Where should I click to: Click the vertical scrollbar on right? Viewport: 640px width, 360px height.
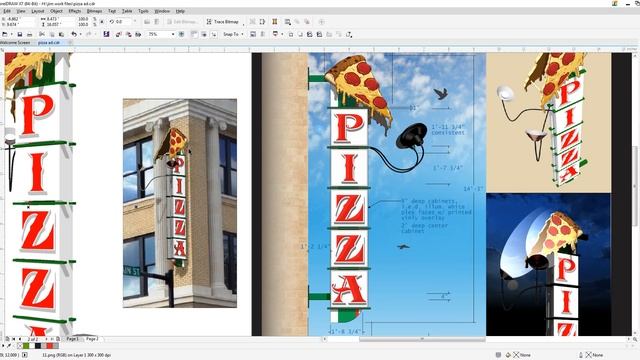[636, 186]
